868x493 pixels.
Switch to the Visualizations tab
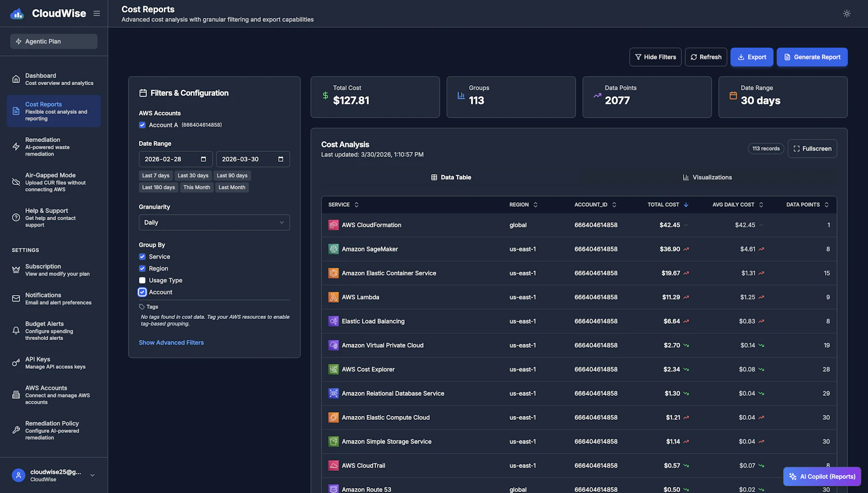tap(707, 177)
